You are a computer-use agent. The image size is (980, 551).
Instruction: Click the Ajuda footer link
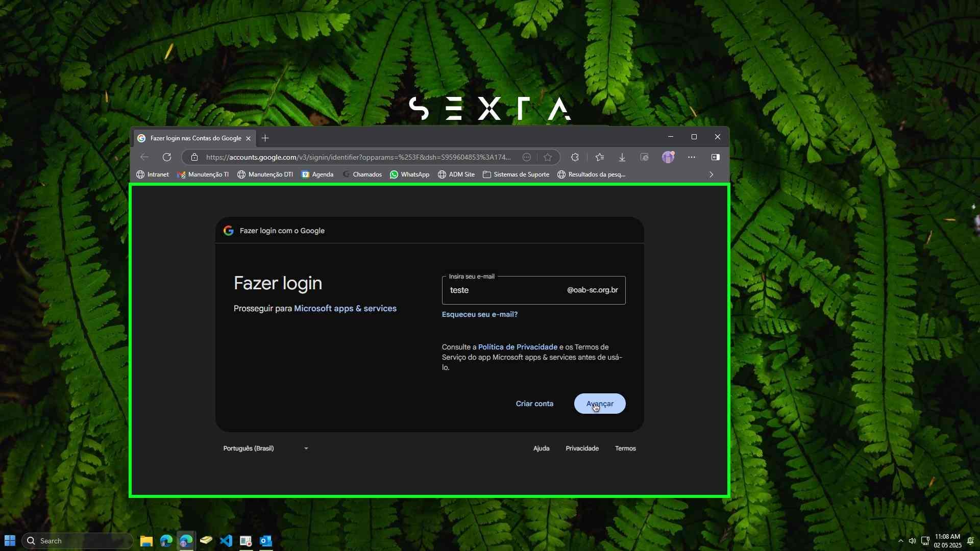541,448
